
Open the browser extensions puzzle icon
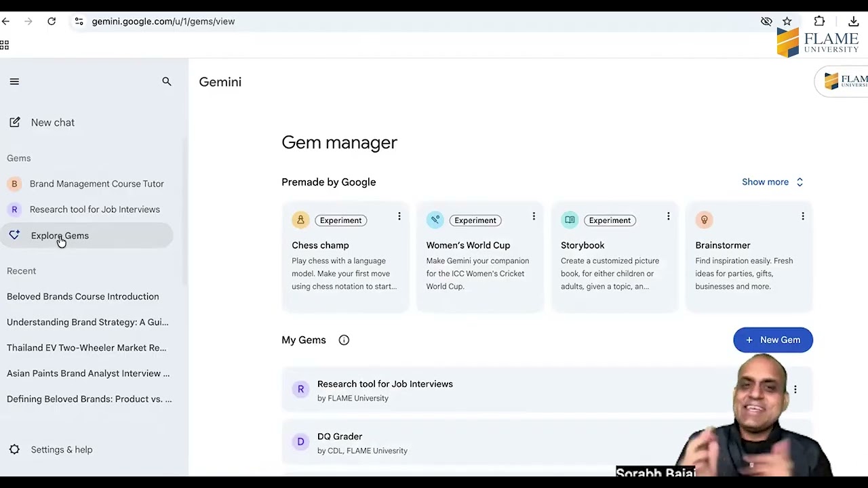(x=819, y=22)
